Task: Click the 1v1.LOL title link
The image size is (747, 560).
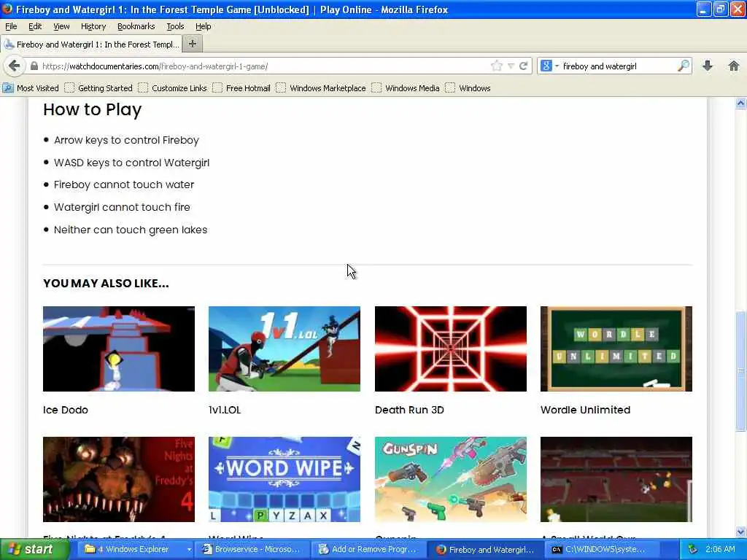Action: 225,410
